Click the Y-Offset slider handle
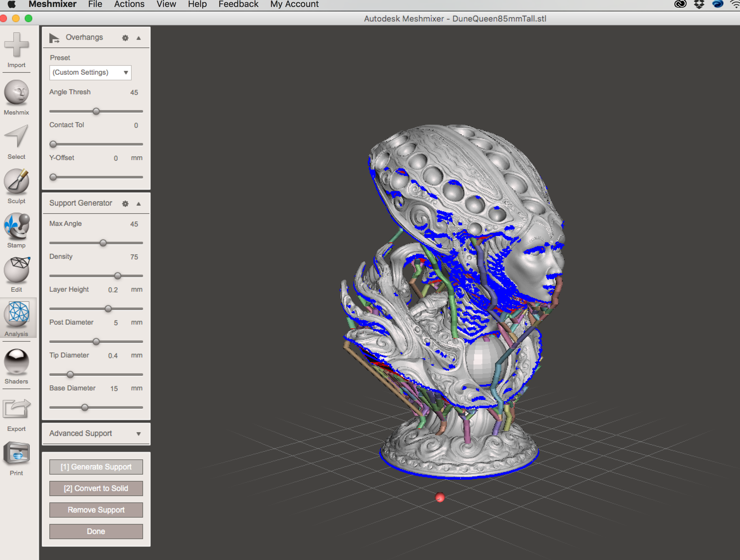740x560 pixels. (53, 177)
